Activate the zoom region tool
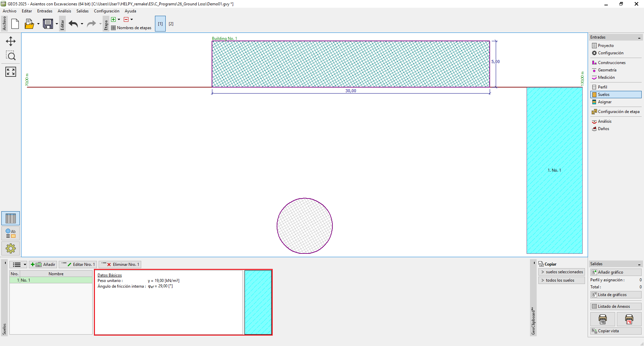The image size is (644, 346). click(x=11, y=56)
